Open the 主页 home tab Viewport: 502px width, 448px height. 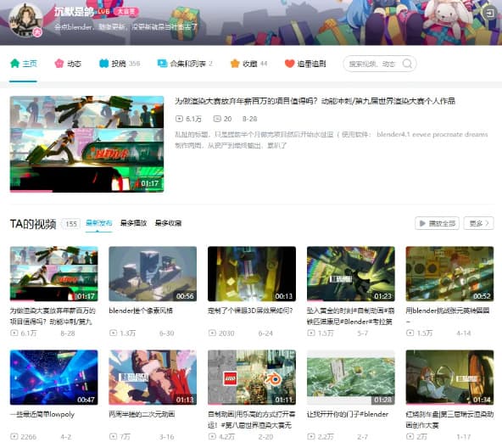coord(24,64)
